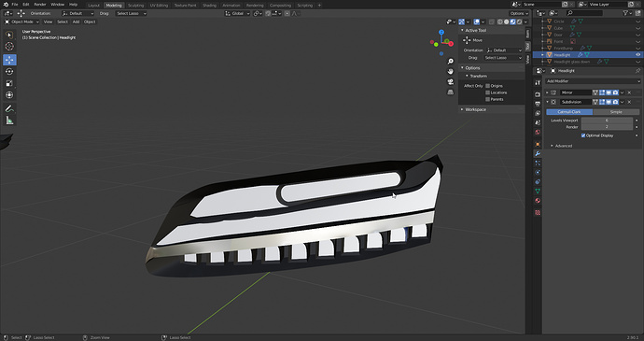644x341 pixels.
Task: Open the outliner filter dropdown
Action: pos(627,14)
